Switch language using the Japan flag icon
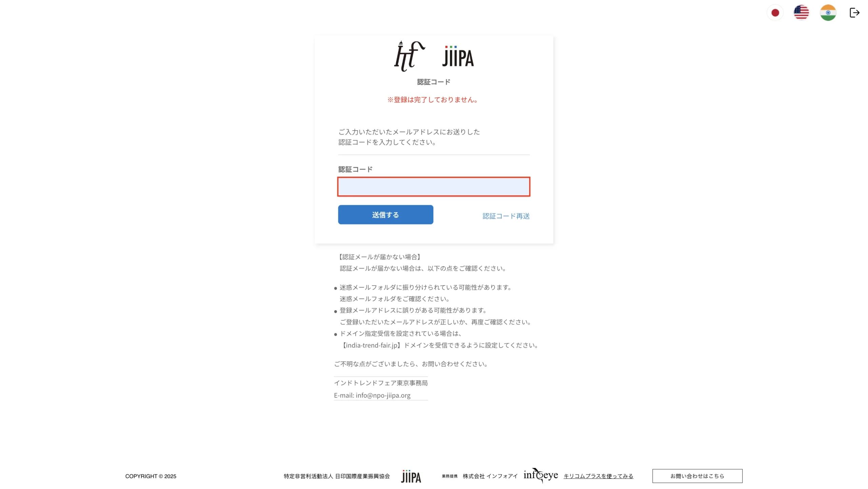Screen dimensions: 868x489 775,13
